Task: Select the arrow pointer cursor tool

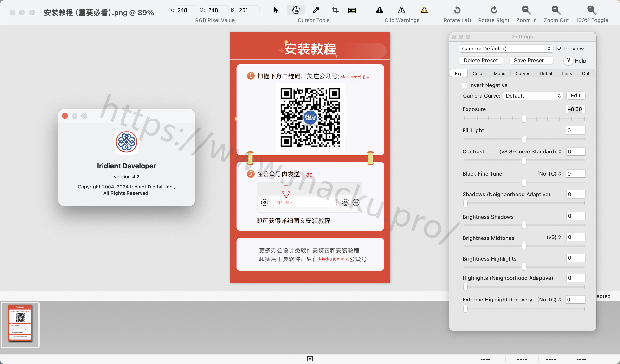Action: click(x=276, y=10)
